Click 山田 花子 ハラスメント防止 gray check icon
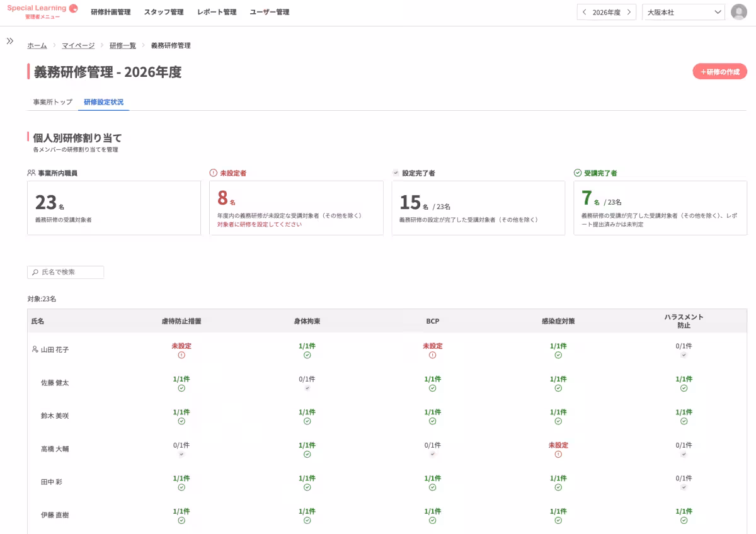This screenshot has height=534, width=756. click(x=684, y=355)
